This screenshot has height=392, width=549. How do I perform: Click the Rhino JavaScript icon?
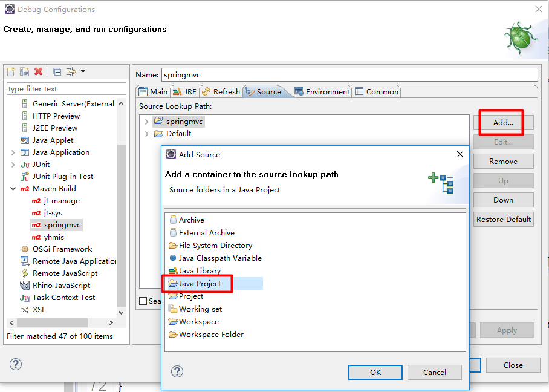tap(25, 286)
